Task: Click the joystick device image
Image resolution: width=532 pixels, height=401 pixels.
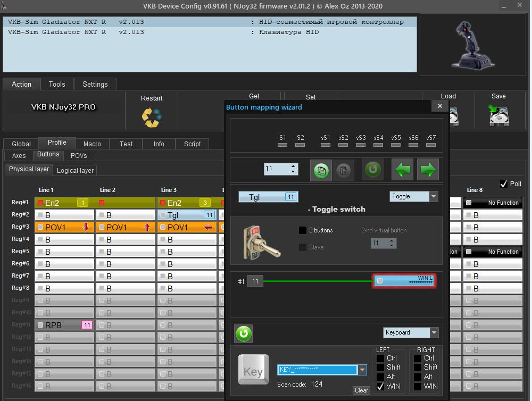Action: [x=472, y=45]
